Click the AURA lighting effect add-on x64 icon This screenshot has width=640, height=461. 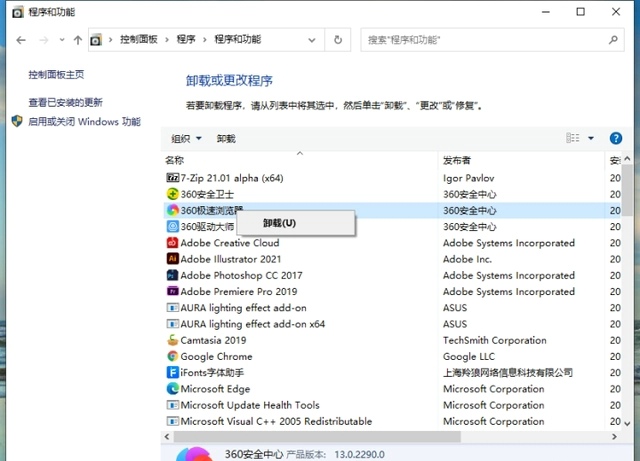click(x=173, y=324)
